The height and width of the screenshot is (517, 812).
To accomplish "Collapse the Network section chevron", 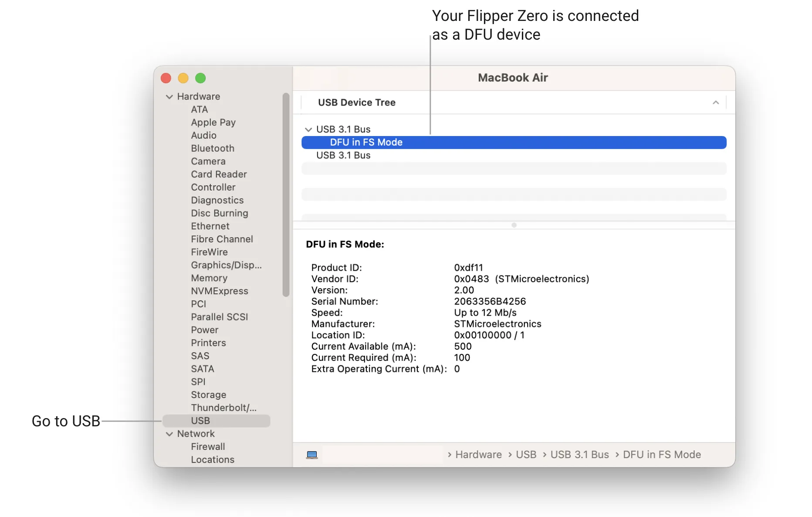I will 169,434.
